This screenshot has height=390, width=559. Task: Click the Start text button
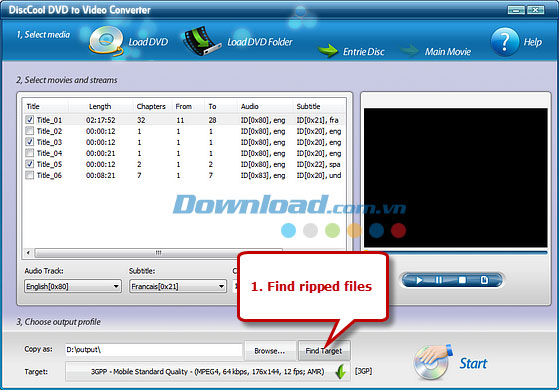coord(473,363)
